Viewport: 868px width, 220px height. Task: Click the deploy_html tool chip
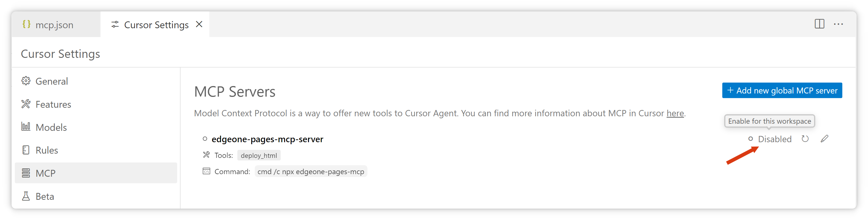point(259,155)
